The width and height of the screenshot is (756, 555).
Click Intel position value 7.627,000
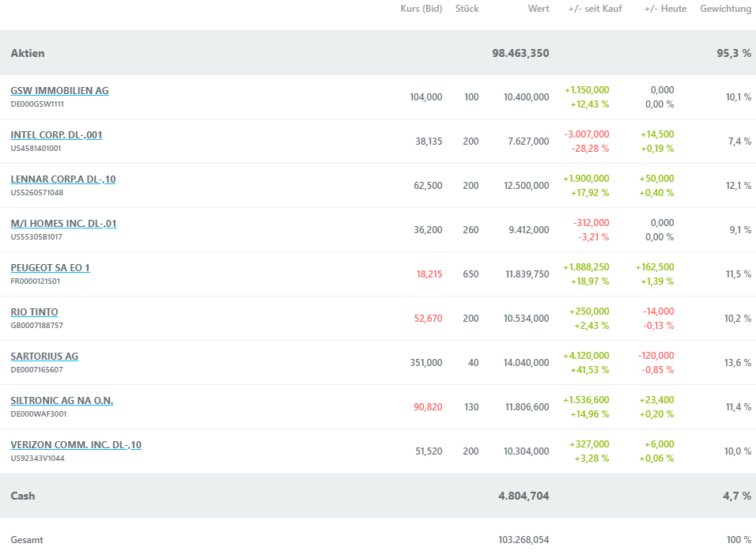tap(528, 142)
